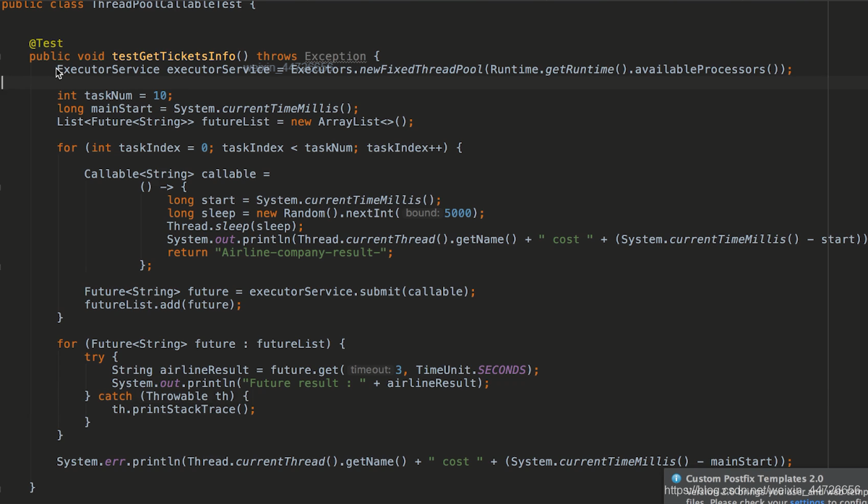Screen dimensions: 868x504
Task: Click the Callable<String> type name
Action: coord(139,174)
